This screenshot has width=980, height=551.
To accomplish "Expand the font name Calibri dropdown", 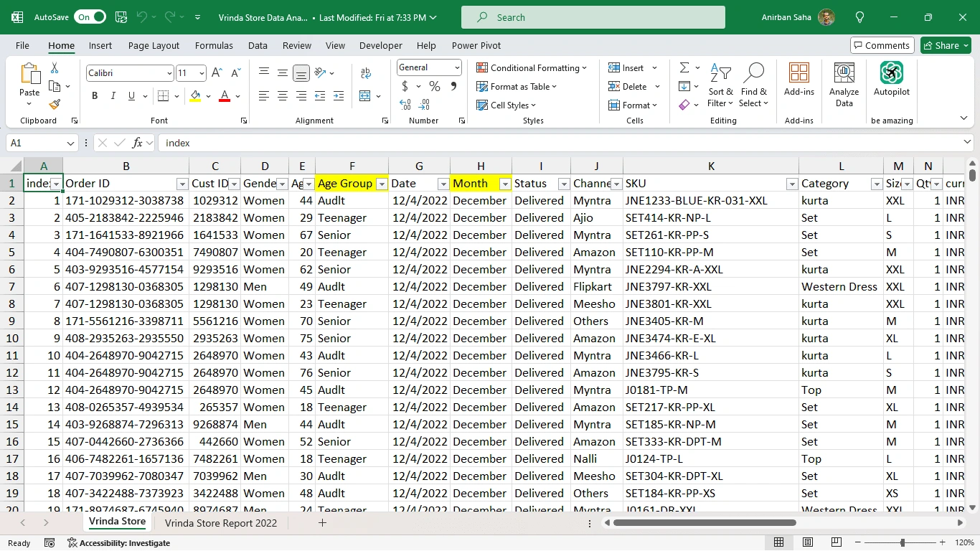I will tap(169, 73).
